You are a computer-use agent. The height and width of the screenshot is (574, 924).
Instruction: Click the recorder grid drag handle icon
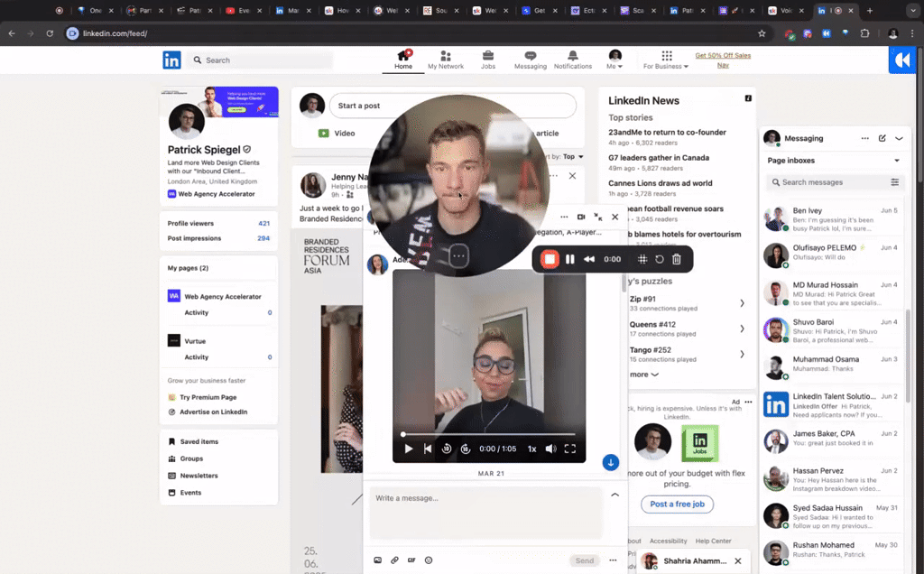pos(642,259)
